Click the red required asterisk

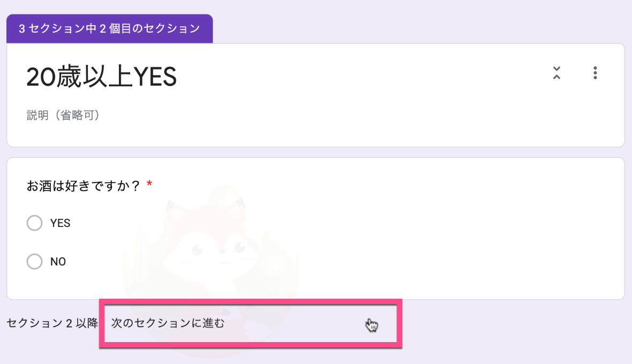(149, 184)
